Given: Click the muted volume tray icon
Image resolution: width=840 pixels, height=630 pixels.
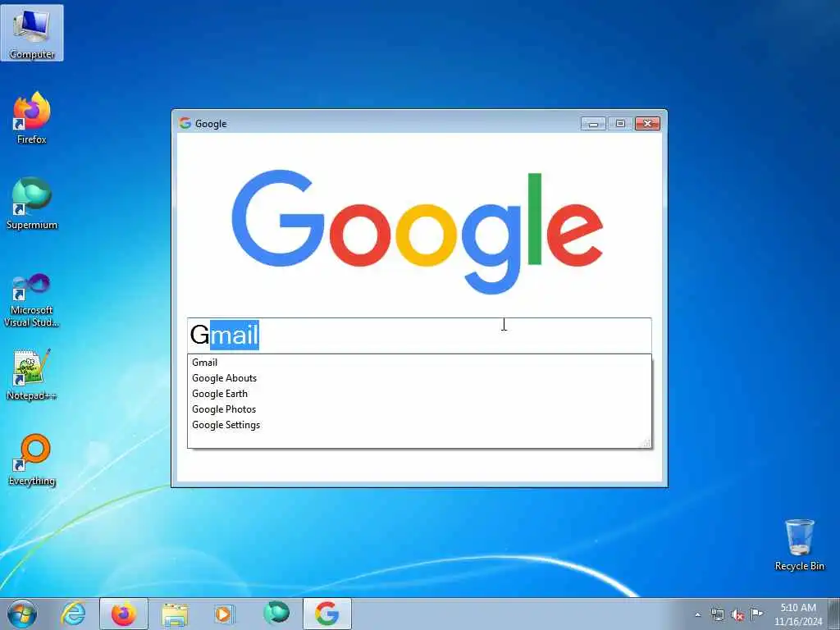Looking at the screenshot, I should pos(737,614).
